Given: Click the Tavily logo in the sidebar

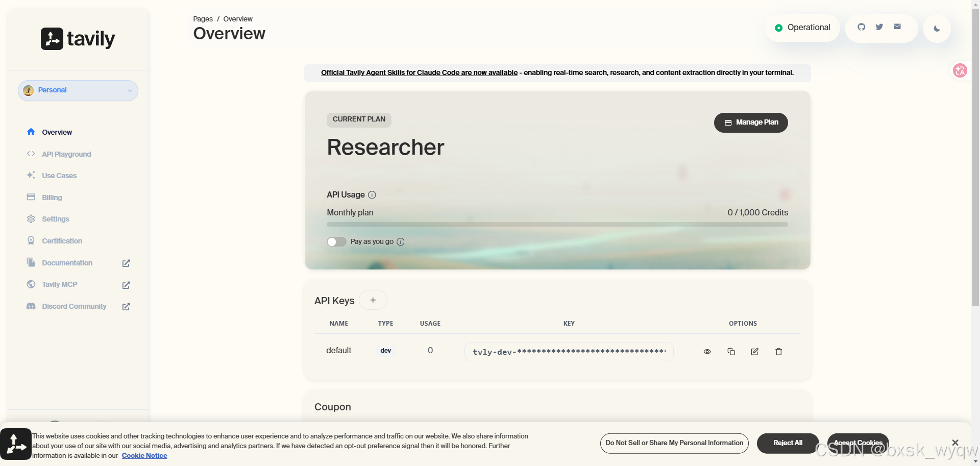Looking at the screenshot, I should pos(78,39).
